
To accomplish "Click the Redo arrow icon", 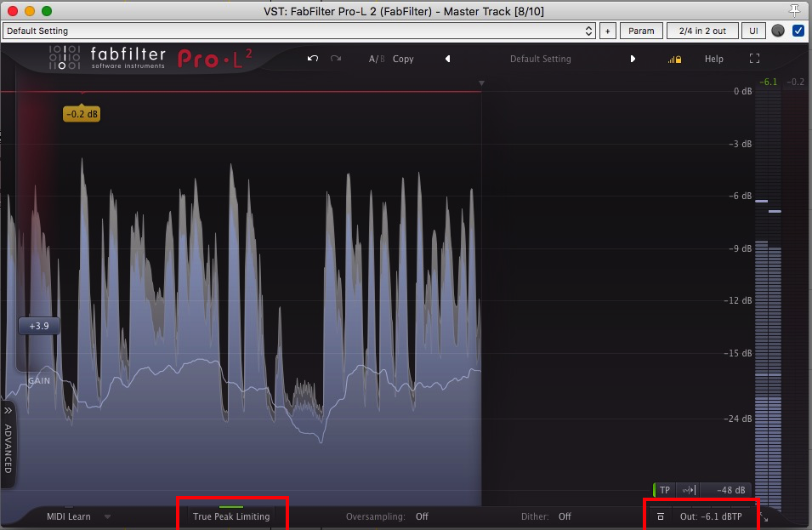I will tap(336, 59).
